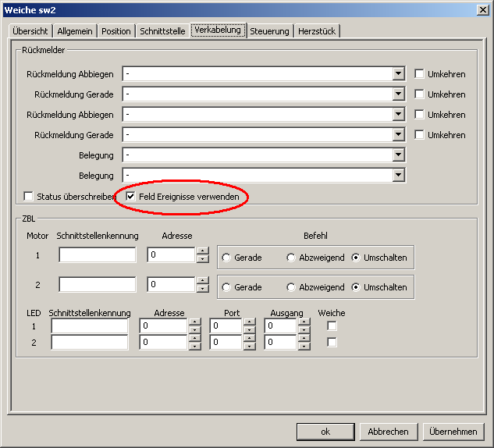Decrease LED 2 Ausgang spinner value

point(304,346)
